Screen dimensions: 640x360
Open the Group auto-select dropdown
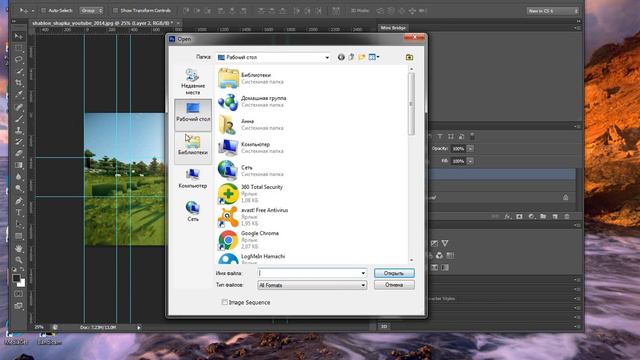pyautogui.click(x=91, y=11)
